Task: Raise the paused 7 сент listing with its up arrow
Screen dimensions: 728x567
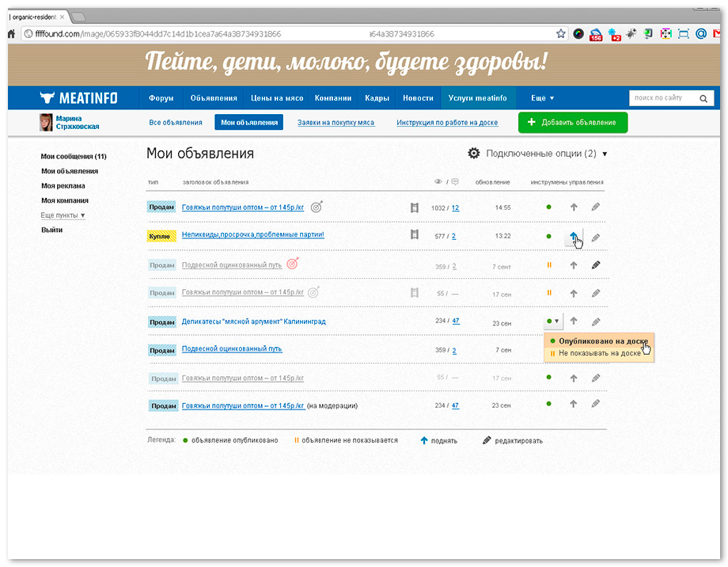Action: point(574,265)
